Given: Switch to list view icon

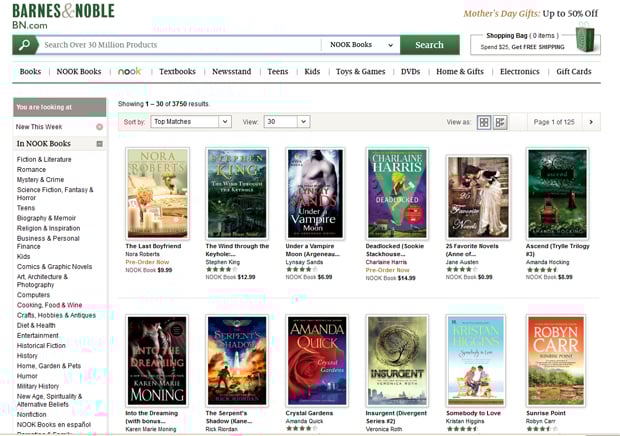Looking at the screenshot, I should coord(500,122).
